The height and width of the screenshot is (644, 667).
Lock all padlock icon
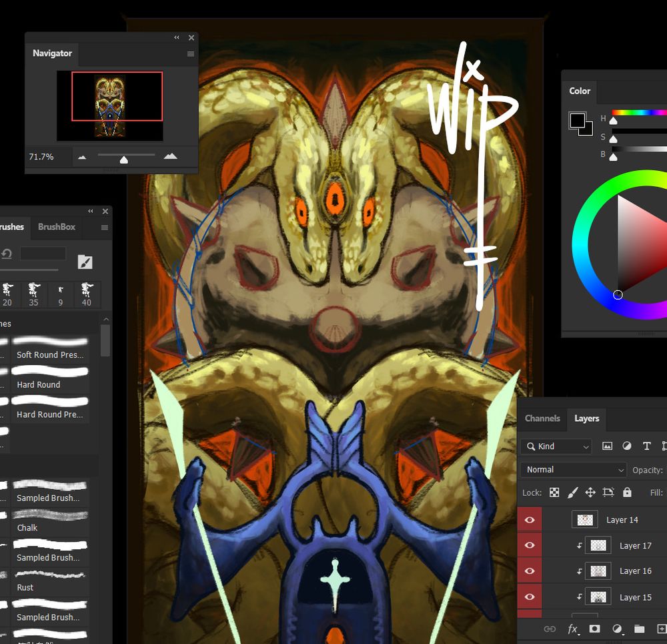627,493
